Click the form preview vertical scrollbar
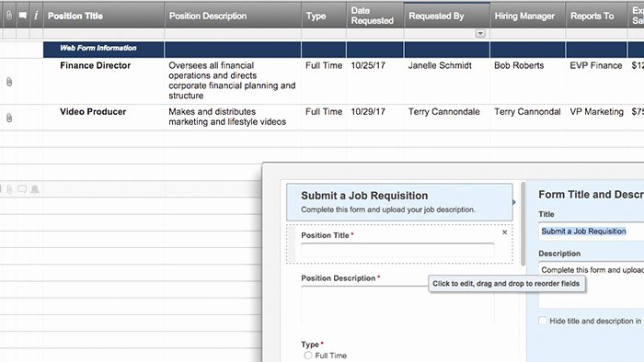 pyautogui.click(x=523, y=224)
